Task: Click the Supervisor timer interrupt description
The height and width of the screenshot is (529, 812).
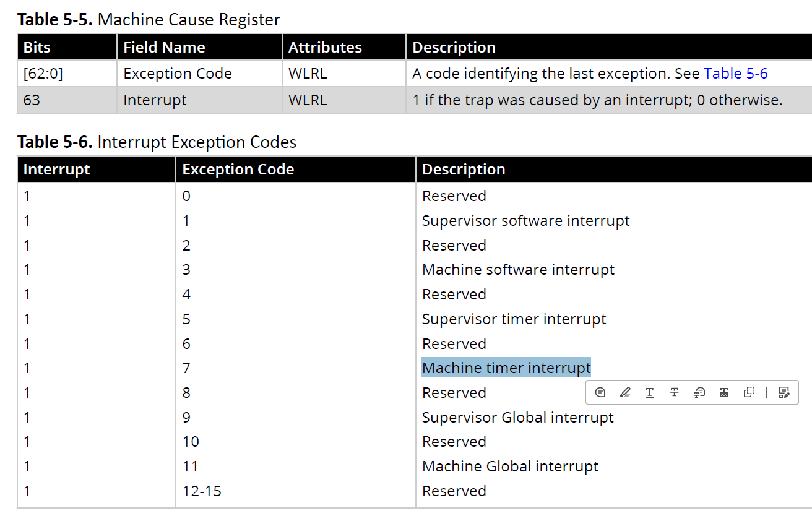Action: 514,319
